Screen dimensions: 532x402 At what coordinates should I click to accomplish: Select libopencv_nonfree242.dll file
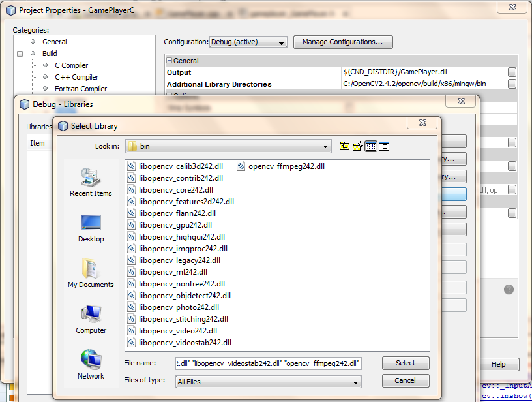pos(181,284)
